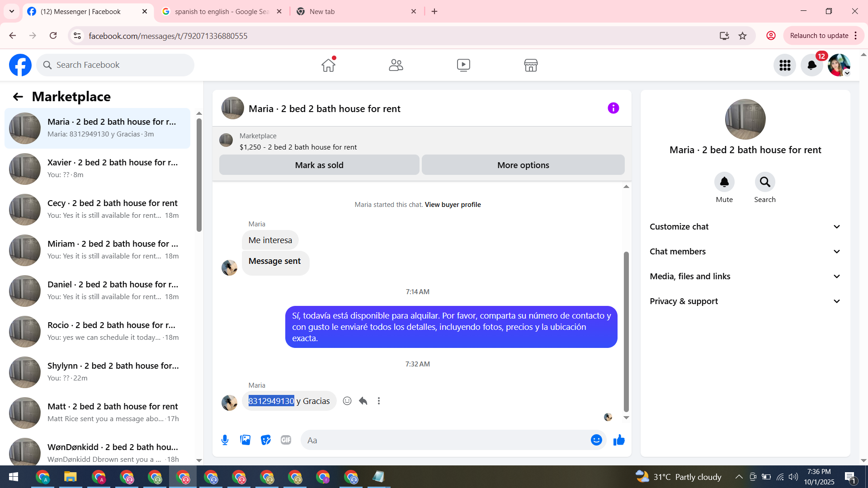This screenshot has height=488, width=868.
Task: Open Miriam's conversation
Action: [x=97, y=250]
